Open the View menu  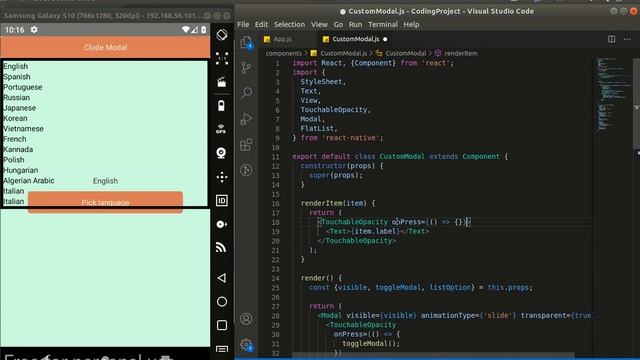[x=319, y=24]
